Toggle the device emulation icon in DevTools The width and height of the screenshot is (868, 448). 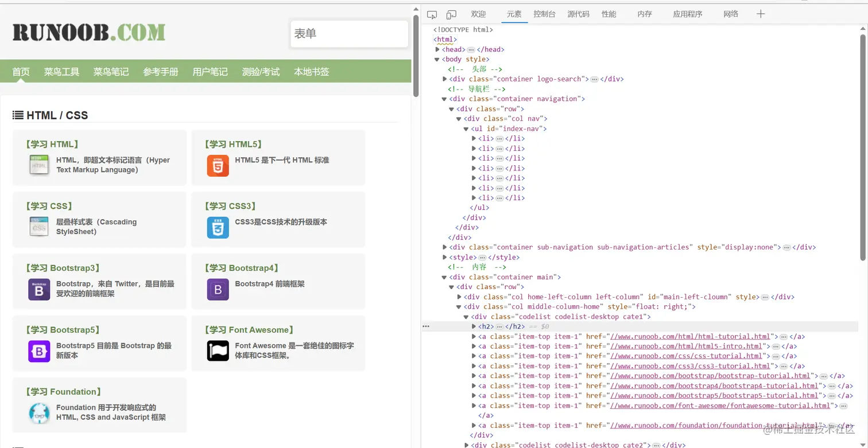tap(451, 14)
